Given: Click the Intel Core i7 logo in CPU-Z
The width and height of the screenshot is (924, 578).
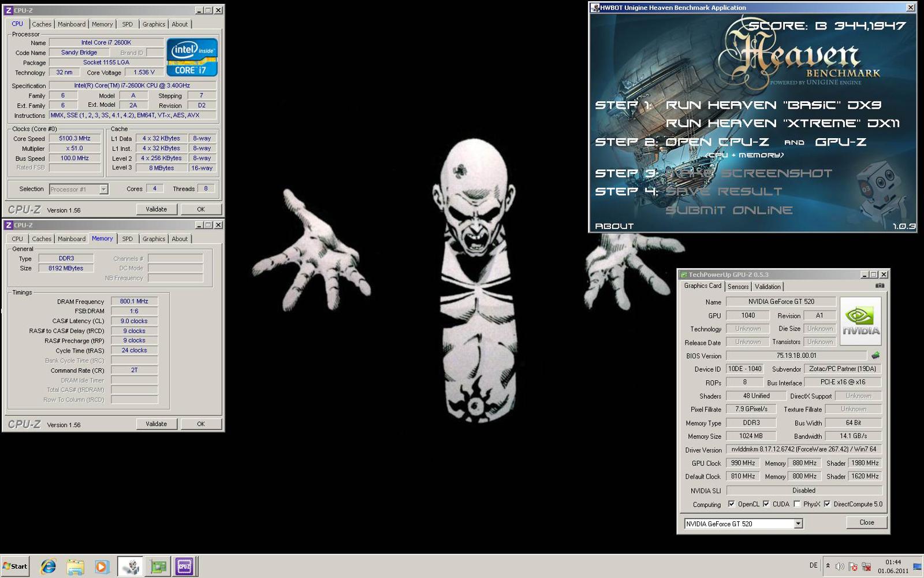Looking at the screenshot, I should tap(192, 57).
